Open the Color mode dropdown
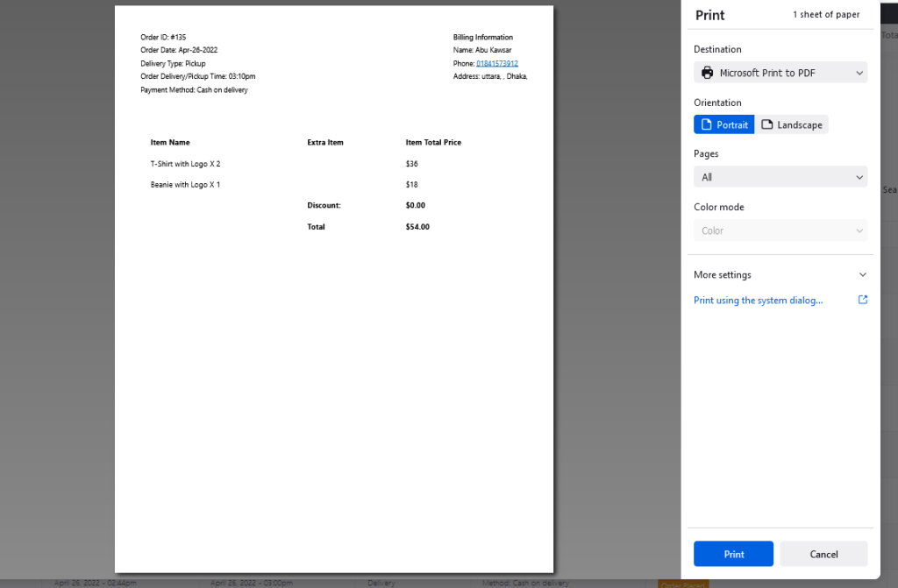The width and height of the screenshot is (898, 588). click(x=780, y=230)
